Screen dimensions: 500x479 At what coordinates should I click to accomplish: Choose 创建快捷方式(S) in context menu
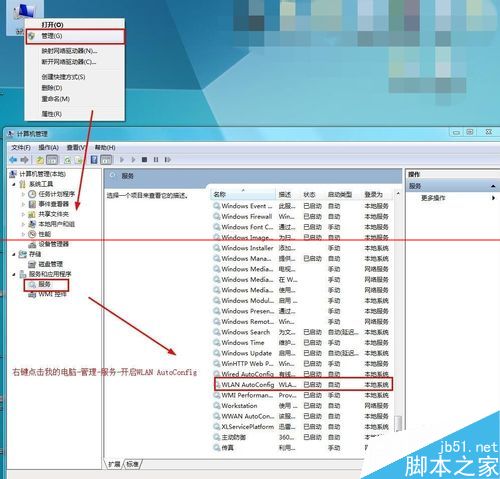(x=75, y=77)
